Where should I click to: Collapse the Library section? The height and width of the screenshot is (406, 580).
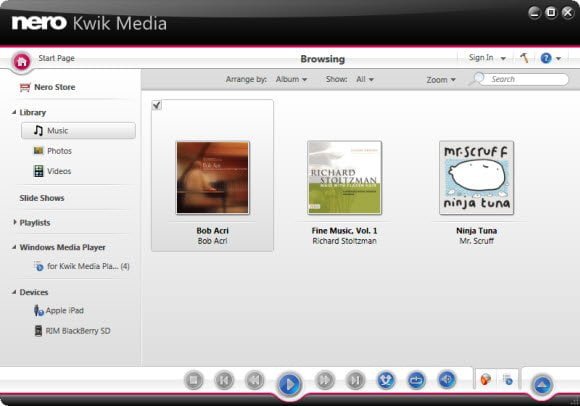[14, 112]
